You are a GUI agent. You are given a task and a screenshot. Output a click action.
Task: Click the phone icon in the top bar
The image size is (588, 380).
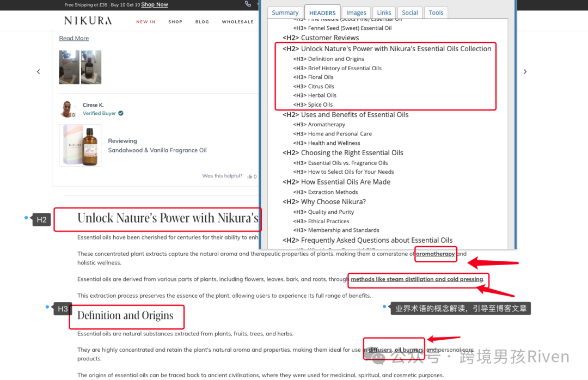(248, 4)
